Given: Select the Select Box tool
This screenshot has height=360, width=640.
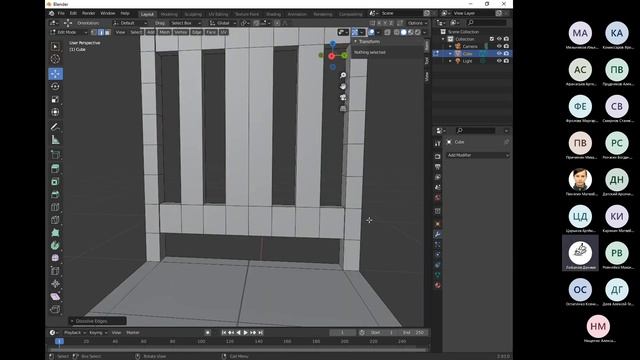Looking at the screenshot, I should tap(56, 47).
